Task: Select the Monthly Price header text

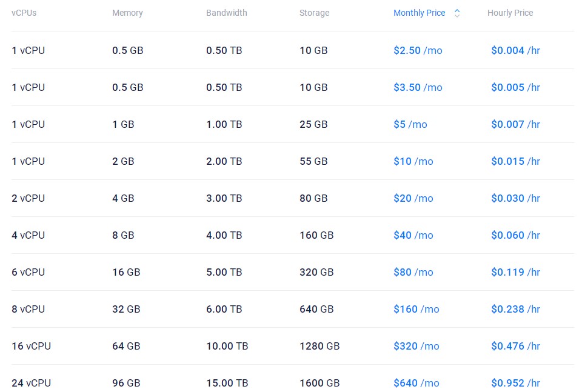Action: tap(419, 13)
